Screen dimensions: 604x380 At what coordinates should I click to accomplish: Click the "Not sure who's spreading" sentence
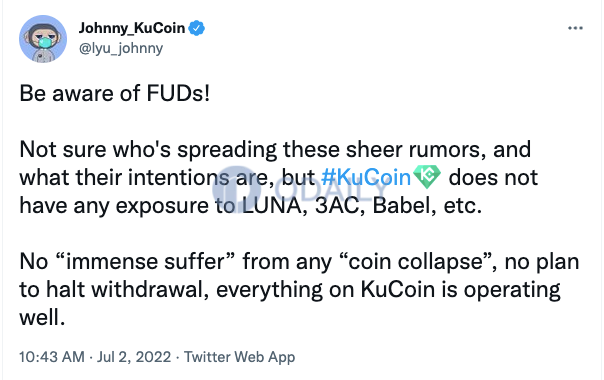point(148,150)
